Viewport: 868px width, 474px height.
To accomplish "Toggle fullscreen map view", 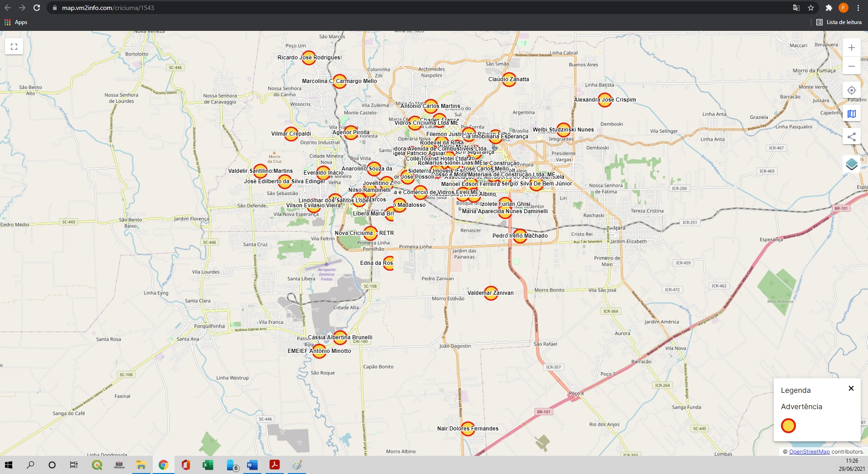I will click(x=14, y=47).
